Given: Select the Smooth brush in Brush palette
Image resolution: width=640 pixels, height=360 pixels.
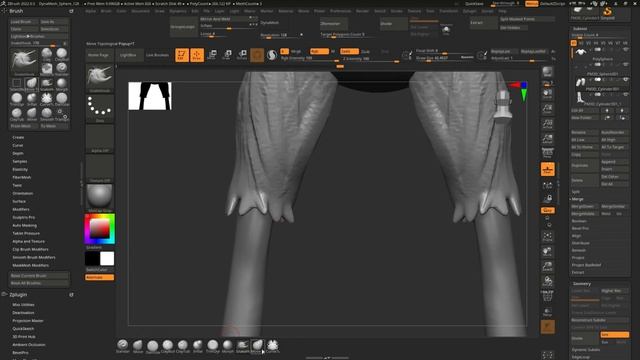Looking at the screenshot, I should point(47,114).
